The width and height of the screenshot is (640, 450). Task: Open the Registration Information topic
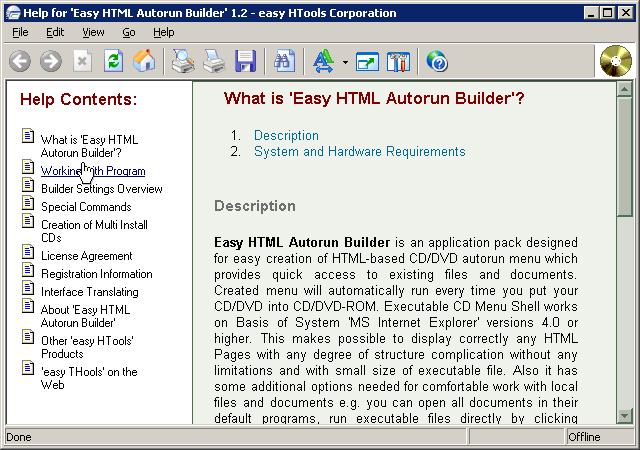pyautogui.click(x=97, y=274)
